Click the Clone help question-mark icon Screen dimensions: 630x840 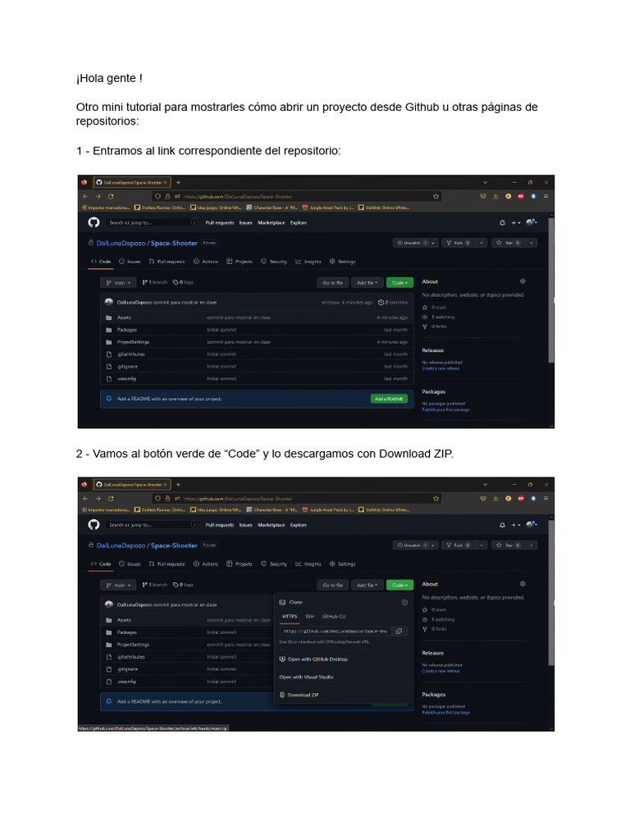pyautogui.click(x=405, y=602)
